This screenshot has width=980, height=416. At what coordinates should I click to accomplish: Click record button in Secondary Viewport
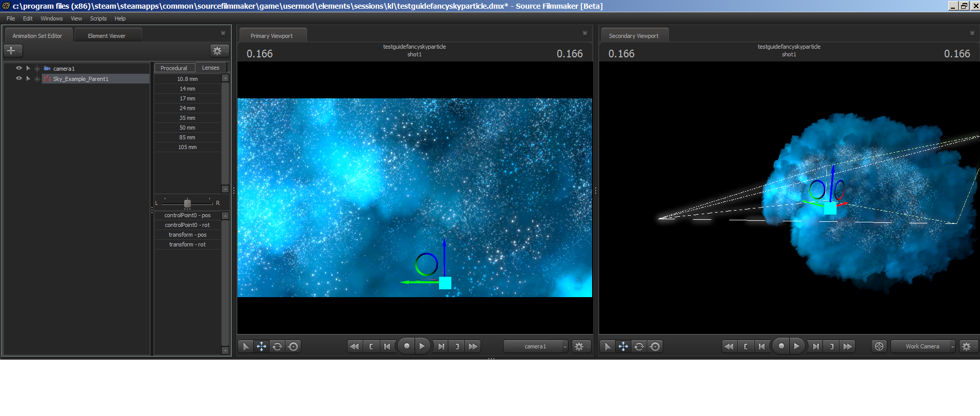tap(781, 346)
